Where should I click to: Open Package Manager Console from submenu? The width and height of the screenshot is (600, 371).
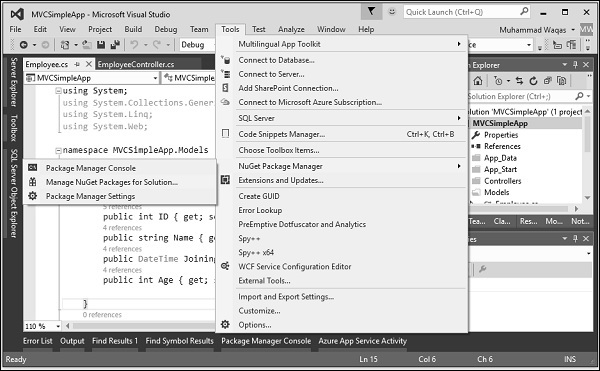(x=120, y=168)
